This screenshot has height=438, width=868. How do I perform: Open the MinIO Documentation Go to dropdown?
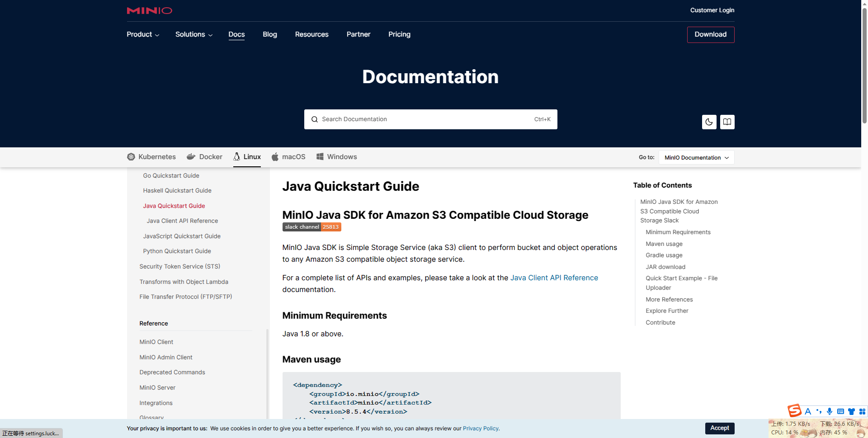point(696,157)
